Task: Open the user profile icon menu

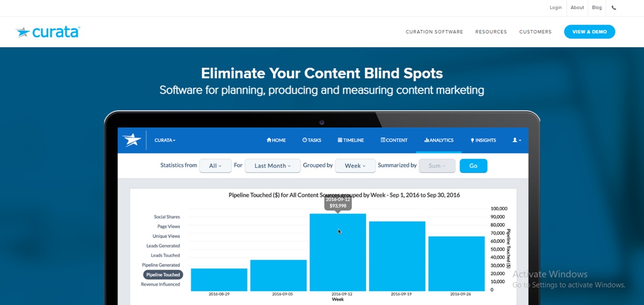Action: click(x=516, y=140)
